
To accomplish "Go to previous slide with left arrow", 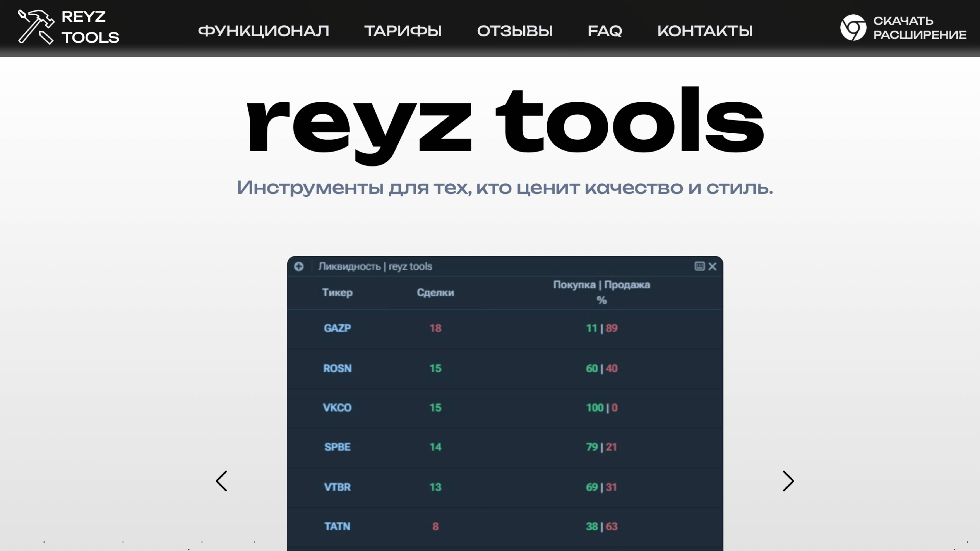I will [x=221, y=480].
